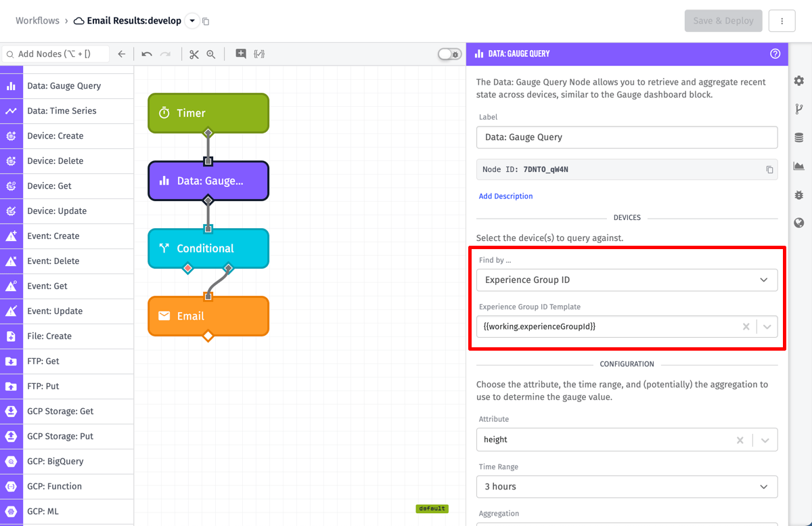
Task: Click Email Results:develop workflow title
Action: [134, 21]
